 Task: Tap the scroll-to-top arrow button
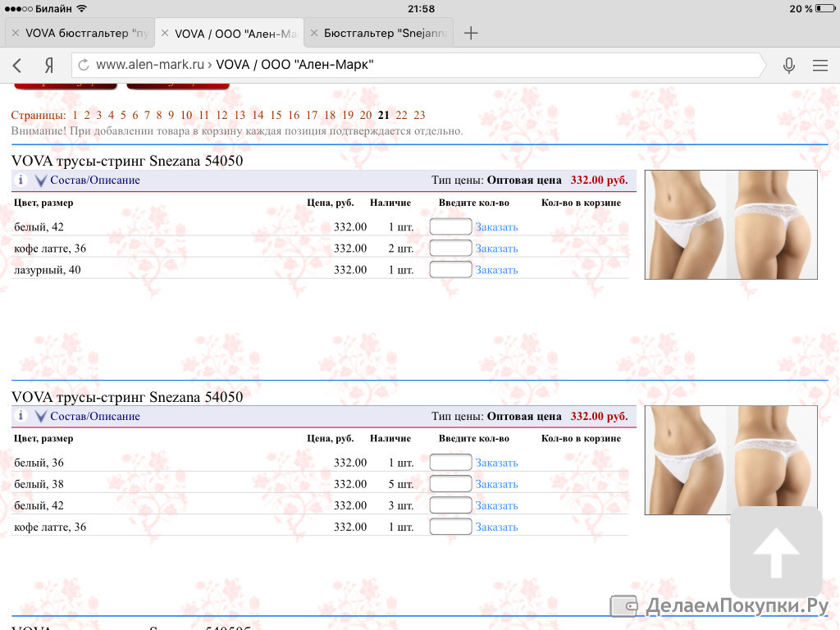click(776, 552)
